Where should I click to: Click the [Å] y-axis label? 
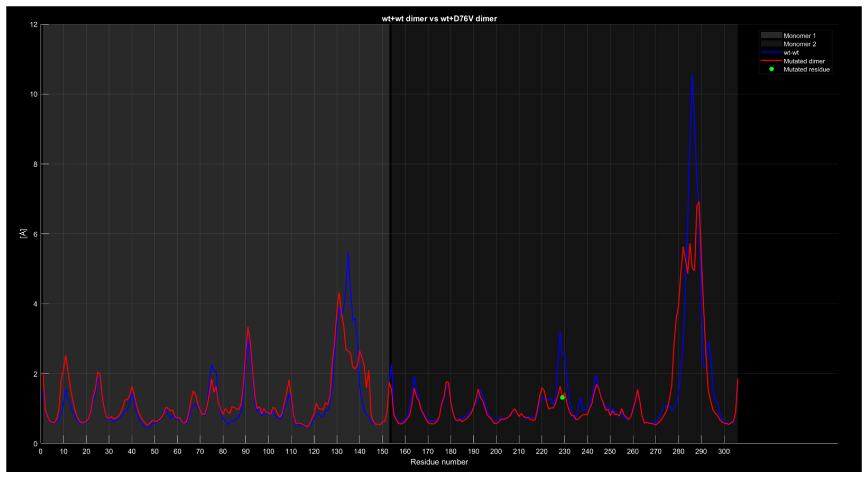(x=23, y=234)
